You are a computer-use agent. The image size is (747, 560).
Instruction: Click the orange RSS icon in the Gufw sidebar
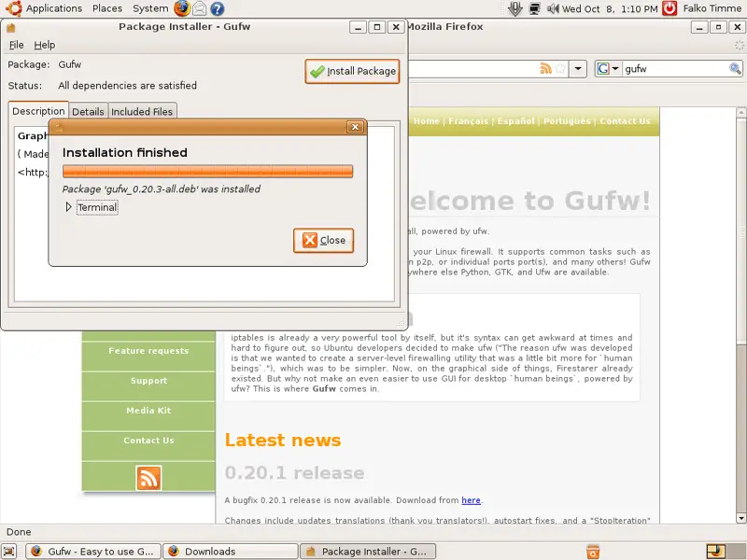148,478
